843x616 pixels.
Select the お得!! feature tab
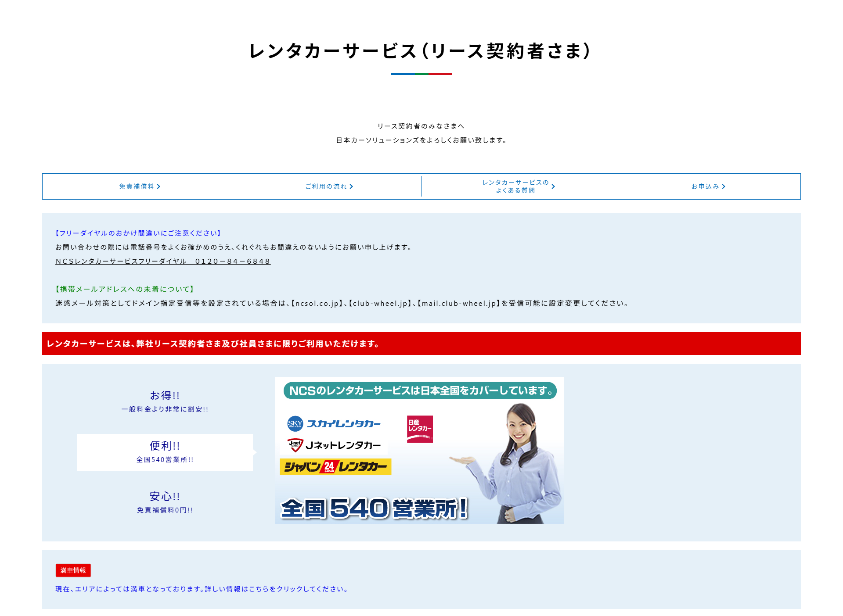tap(165, 402)
